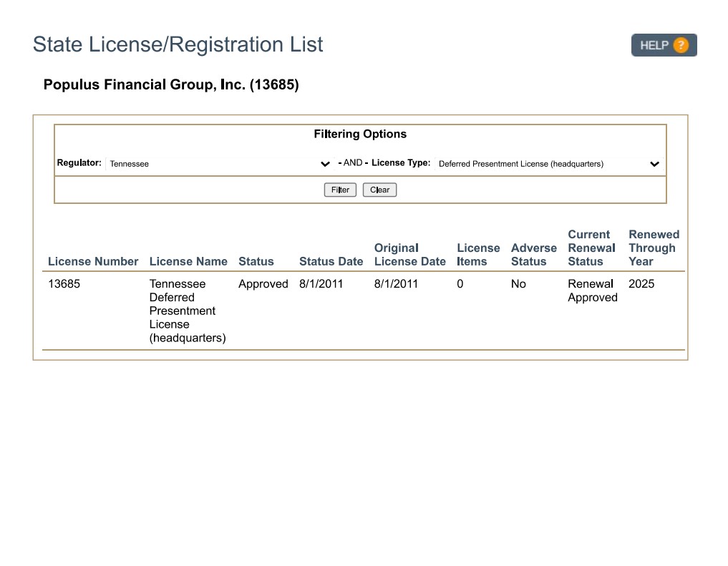Click the License Name column header
728x566 pixels.
188,261
